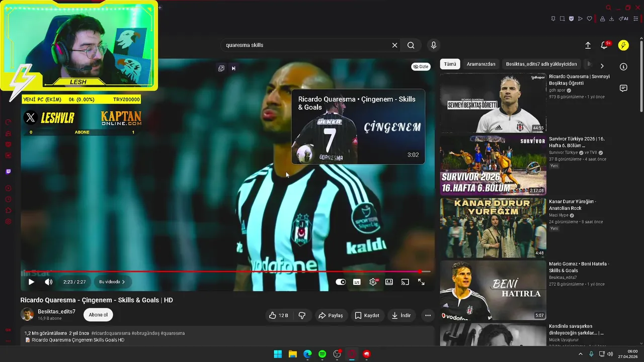Open Spotify from the taskbar
The image size is (644, 362).
point(323,354)
